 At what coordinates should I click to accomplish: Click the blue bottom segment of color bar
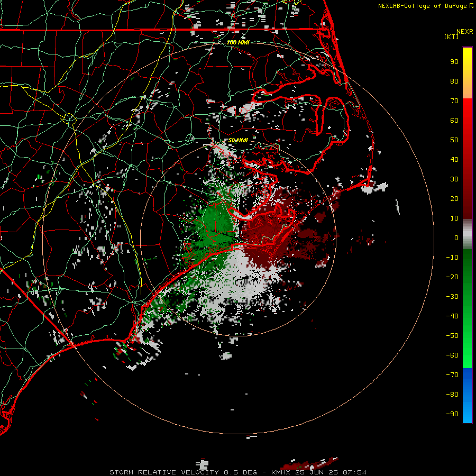pyautogui.click(x=467, y=396)
